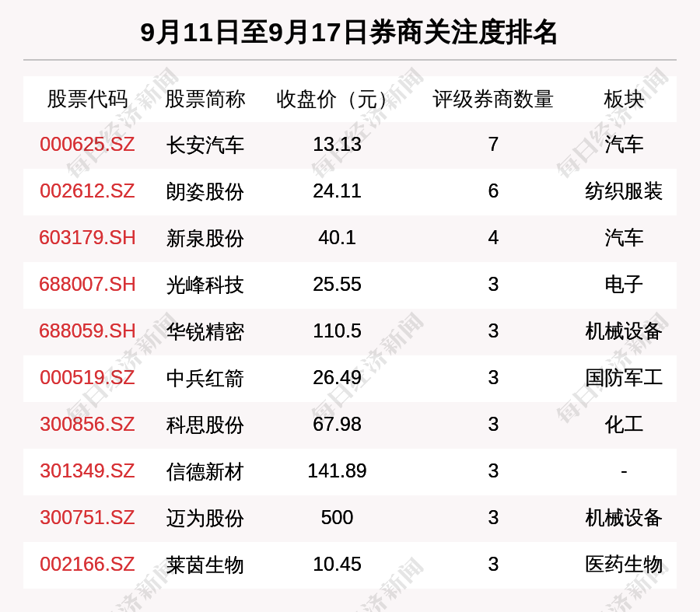Select sector 汽车 in 长安汽车 row
The image size is (700, 612).
tap(624, 145)
